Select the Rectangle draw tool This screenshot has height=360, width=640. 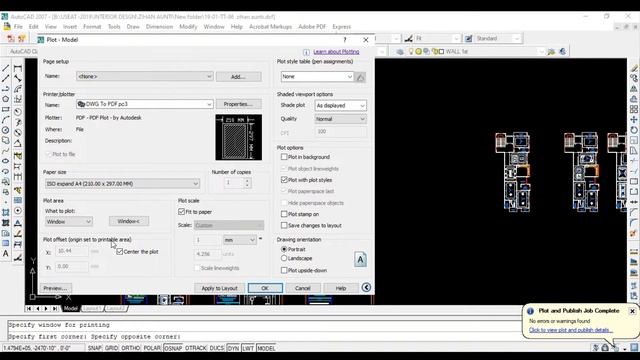(x=6, y=109)
